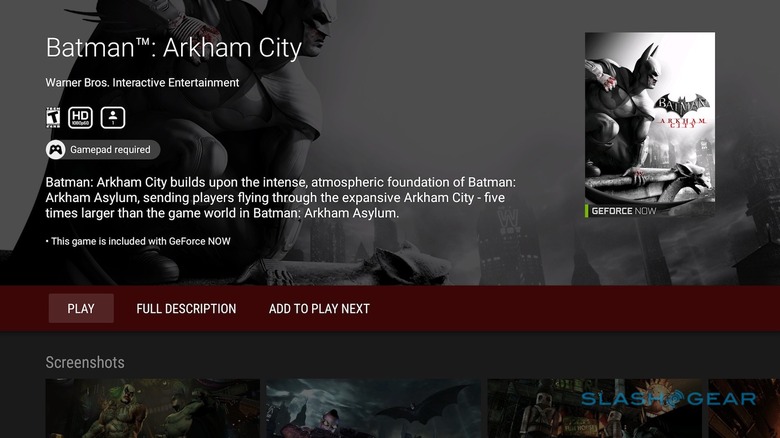Select ADD TO PLAY NEXT
This screenshot has height=438, width=780.
coord(319,309)
